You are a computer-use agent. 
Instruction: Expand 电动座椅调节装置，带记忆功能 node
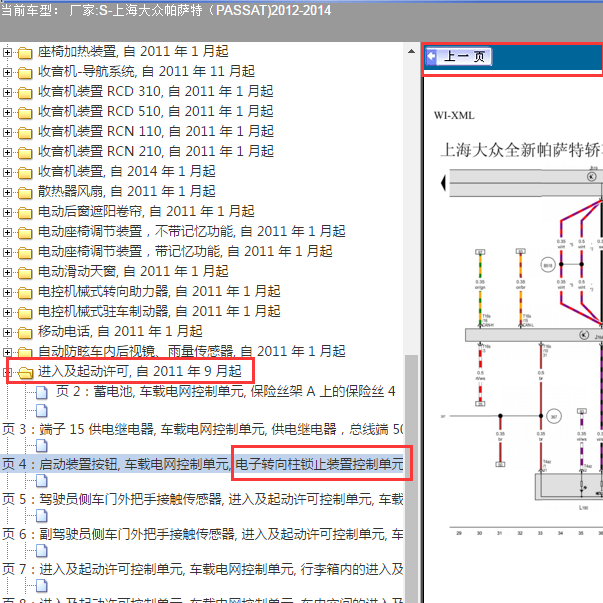7,252
